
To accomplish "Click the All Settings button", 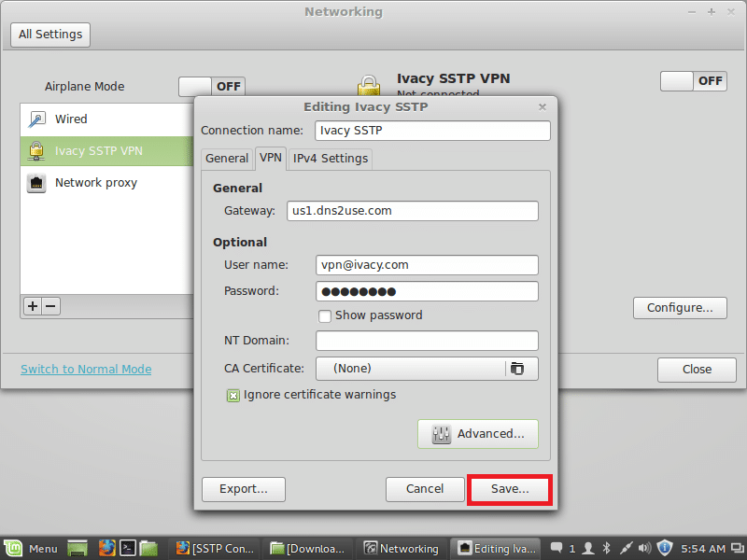I will (x=50, y=35).
